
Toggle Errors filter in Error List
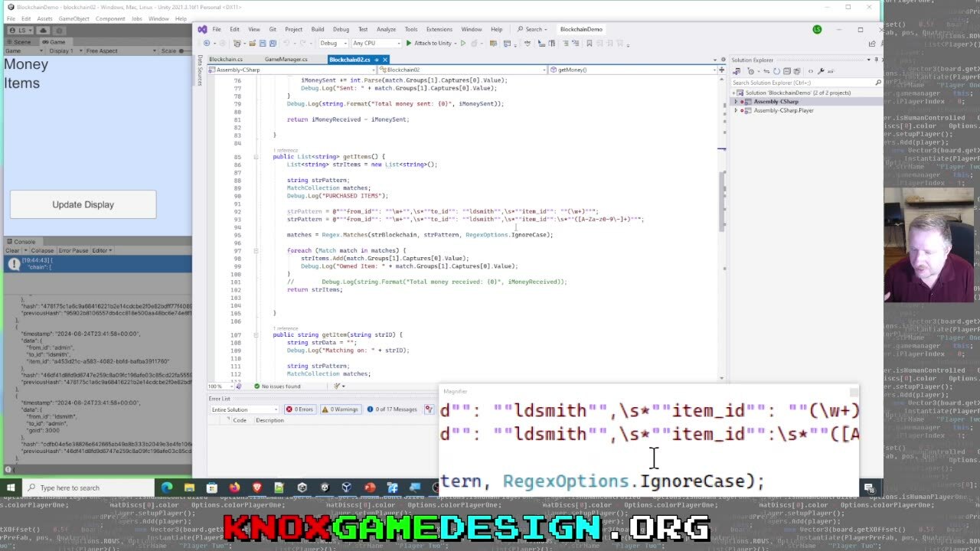click(299, 409)
